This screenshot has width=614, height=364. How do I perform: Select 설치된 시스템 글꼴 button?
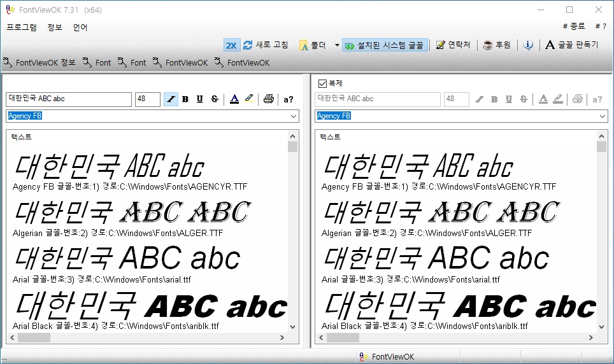point(385,45)
